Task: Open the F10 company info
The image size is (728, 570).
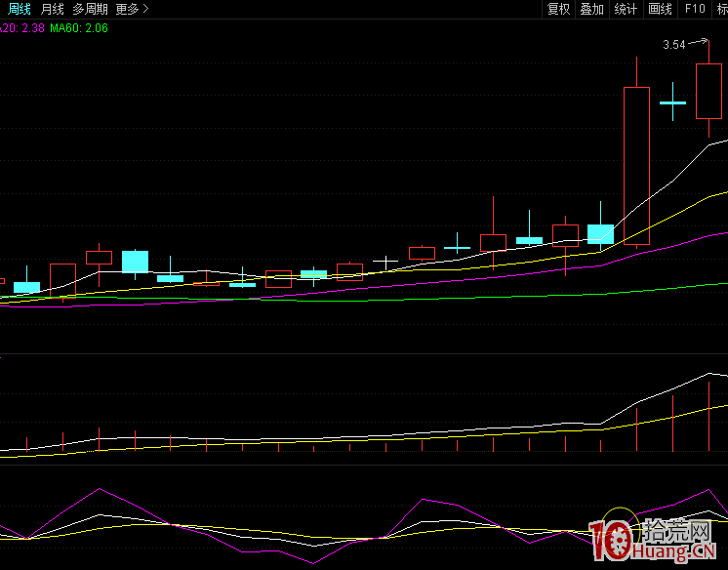Action: [x=695, y=9]
